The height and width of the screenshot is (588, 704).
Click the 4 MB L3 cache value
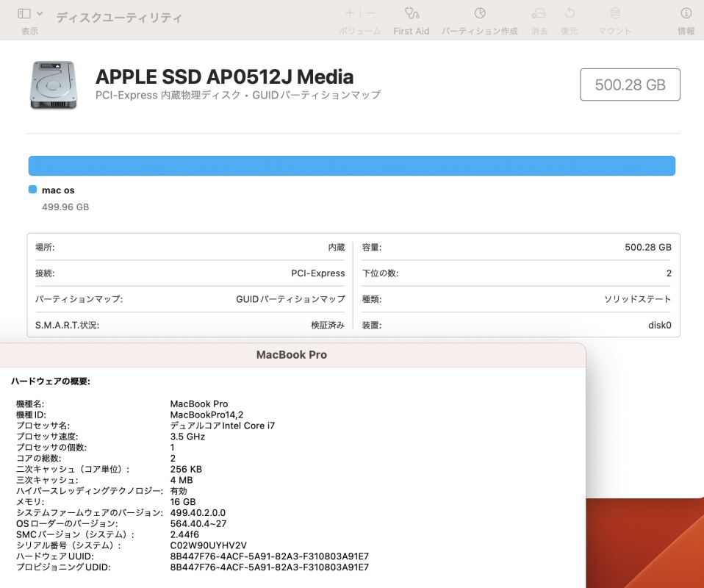[182, 480]
